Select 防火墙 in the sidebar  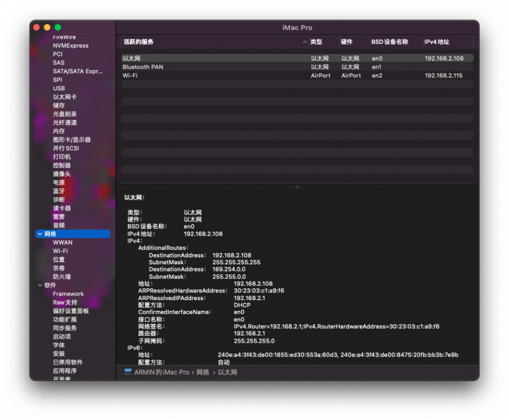tap(62, 277)
